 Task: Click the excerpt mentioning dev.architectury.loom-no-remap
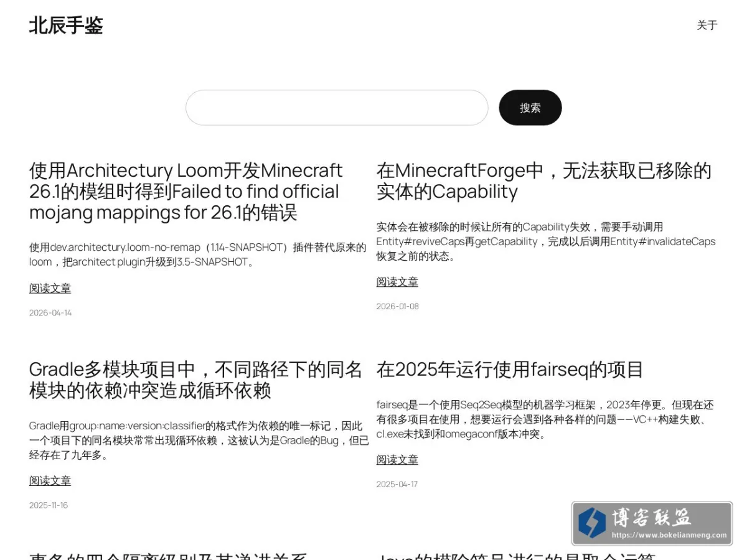[x=198, y=254]
